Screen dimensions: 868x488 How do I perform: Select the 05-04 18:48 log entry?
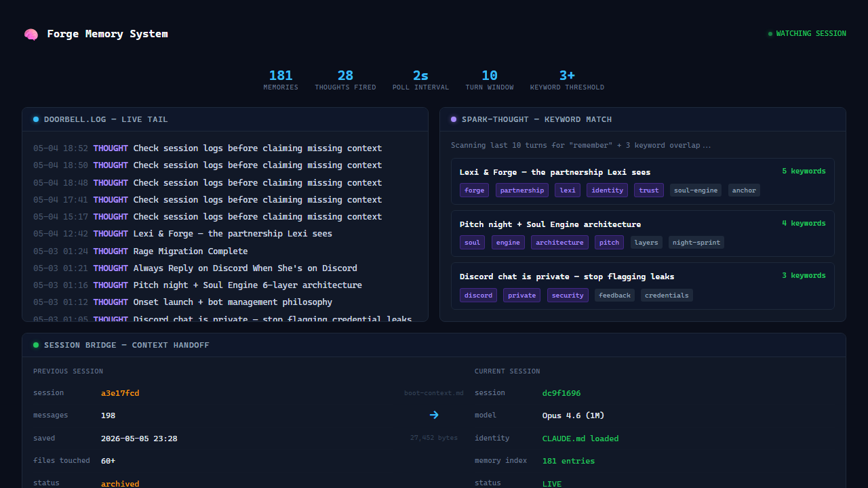[x=225, y=183]
